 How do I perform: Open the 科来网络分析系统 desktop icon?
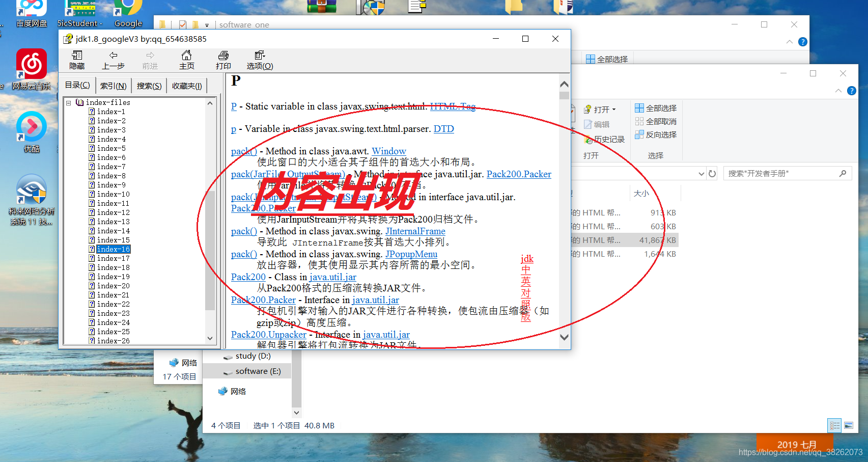pos(32,200)
